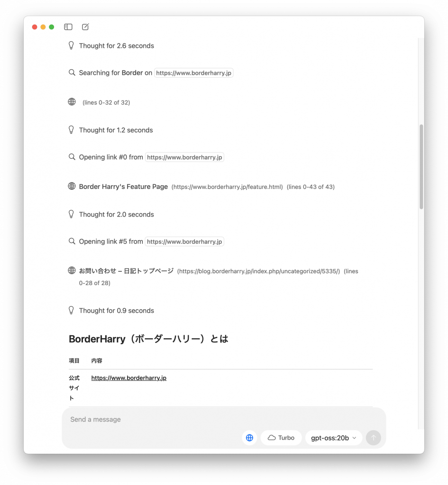Screen dimensions: 448x485
Task: Expand Thought for 2.0 seconds
Action: tap(117, 215)
